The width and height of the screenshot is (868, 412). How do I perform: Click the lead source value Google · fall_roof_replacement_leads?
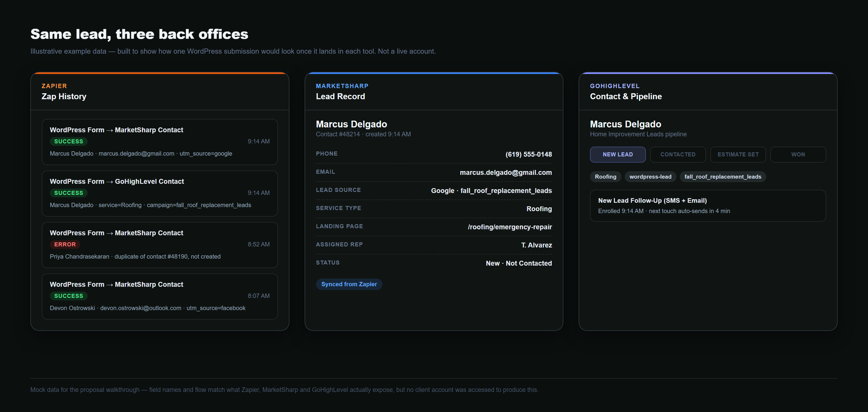coord(491,191)
